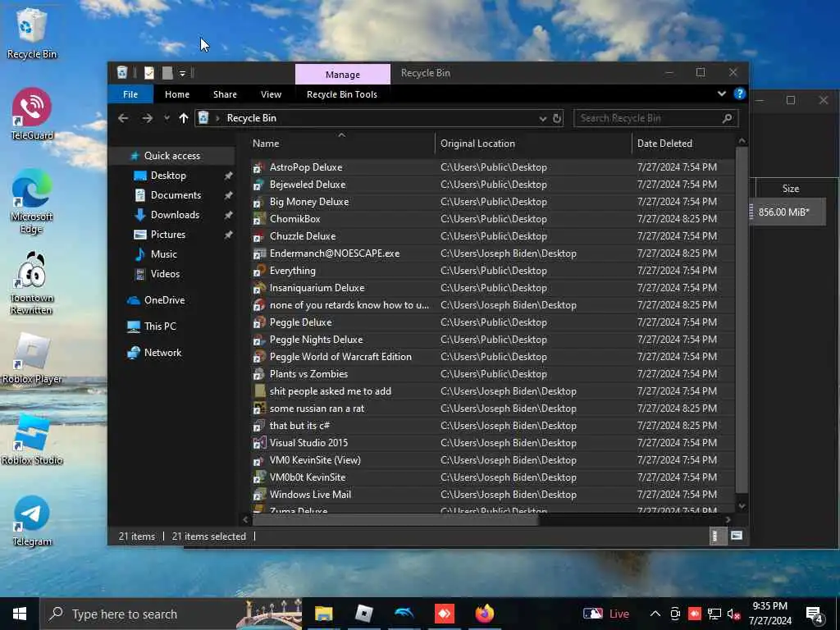The height and width of the screenshot is (630, 840).
Task: Select the Manage contextual tab
Action: (x=343, y=74)
